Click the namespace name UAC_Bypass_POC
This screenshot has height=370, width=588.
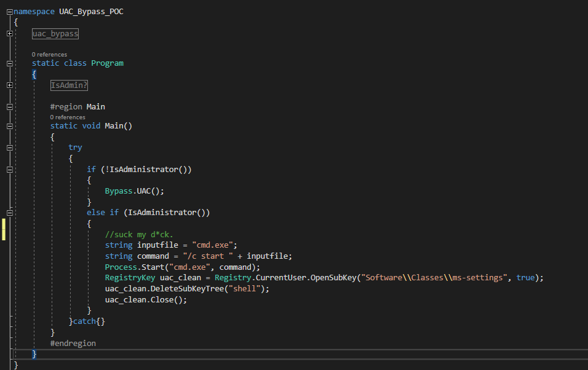[91, 12]
